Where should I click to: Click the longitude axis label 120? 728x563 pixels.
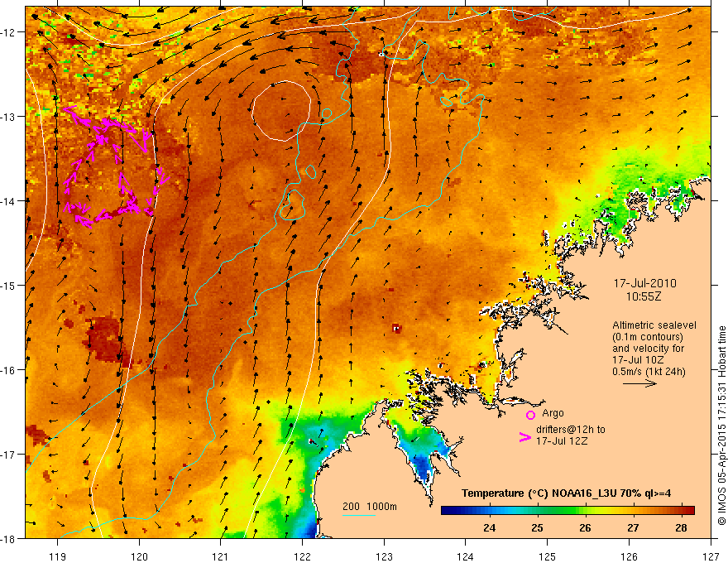tap(139, 556)
